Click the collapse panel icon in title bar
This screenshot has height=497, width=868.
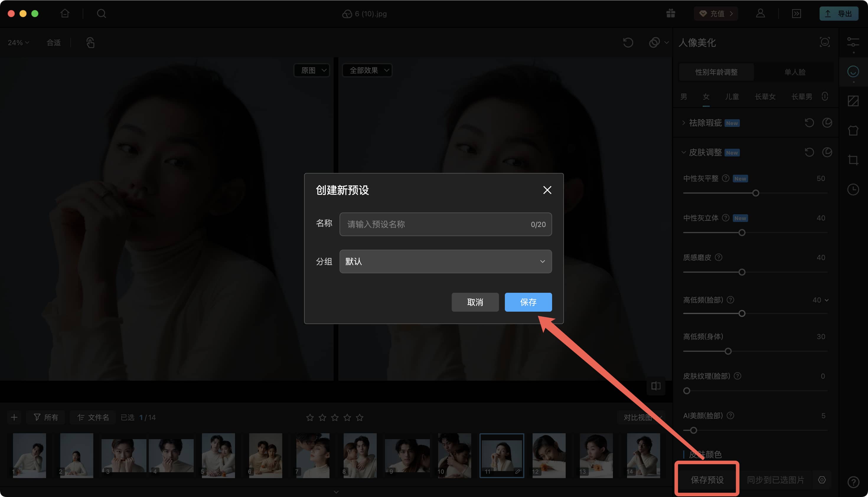(796, 14)
